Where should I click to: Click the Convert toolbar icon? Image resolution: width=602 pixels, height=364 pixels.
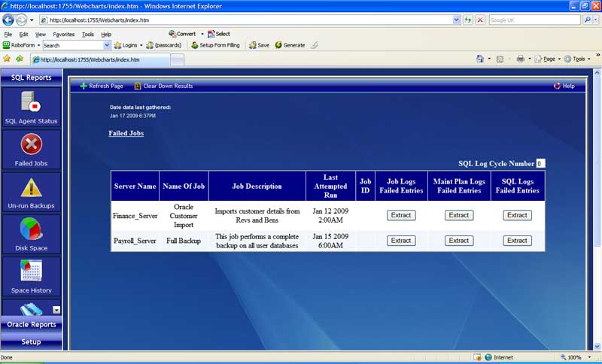[172, 34]
